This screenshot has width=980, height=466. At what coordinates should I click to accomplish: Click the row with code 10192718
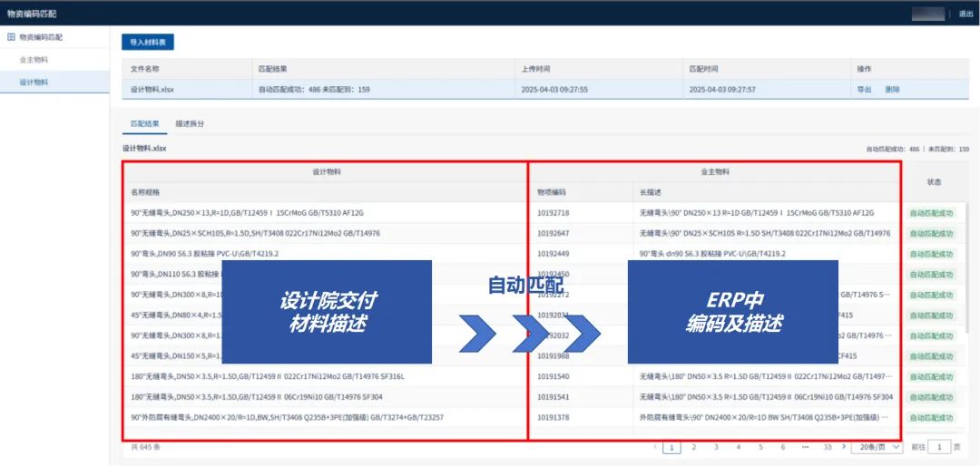[x=511, y=213]
